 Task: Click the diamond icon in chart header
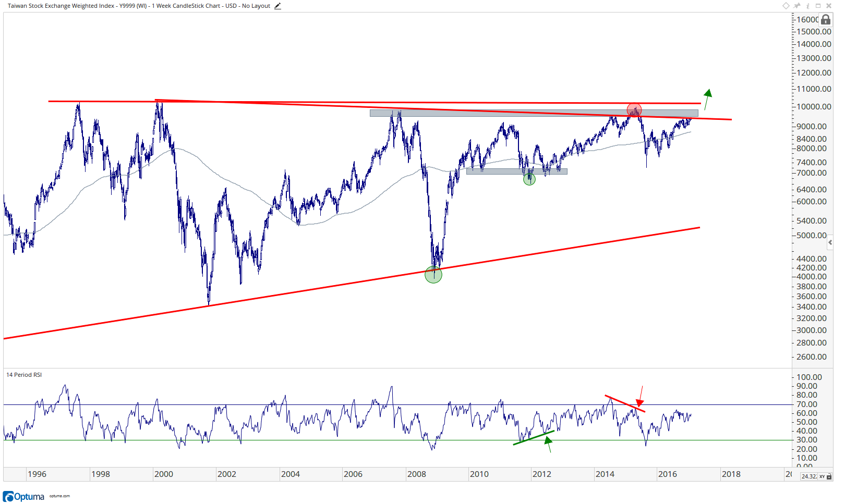786,6
